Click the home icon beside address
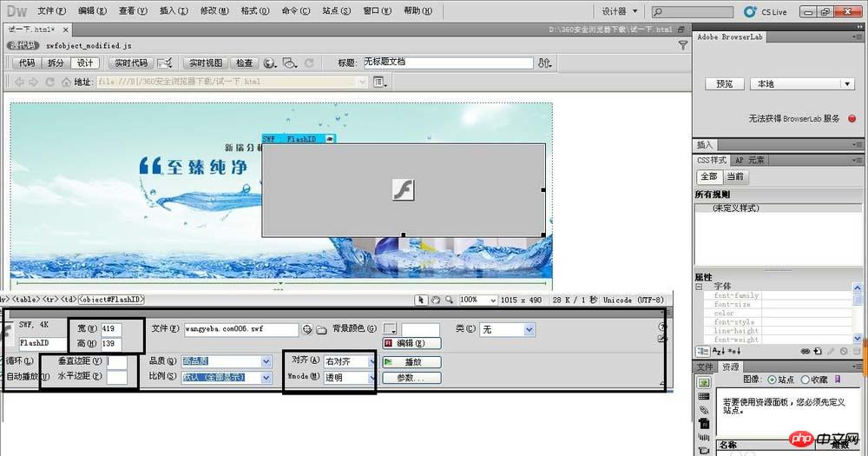 point(66,82)
